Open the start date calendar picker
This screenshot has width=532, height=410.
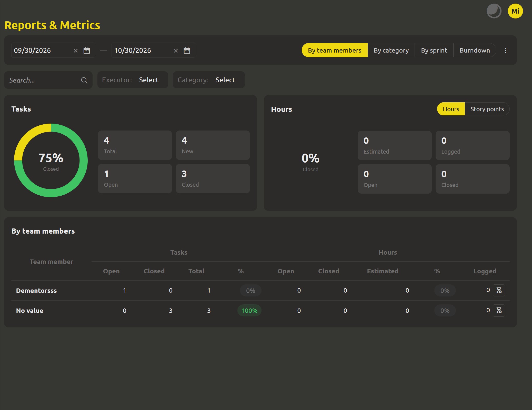87,51
